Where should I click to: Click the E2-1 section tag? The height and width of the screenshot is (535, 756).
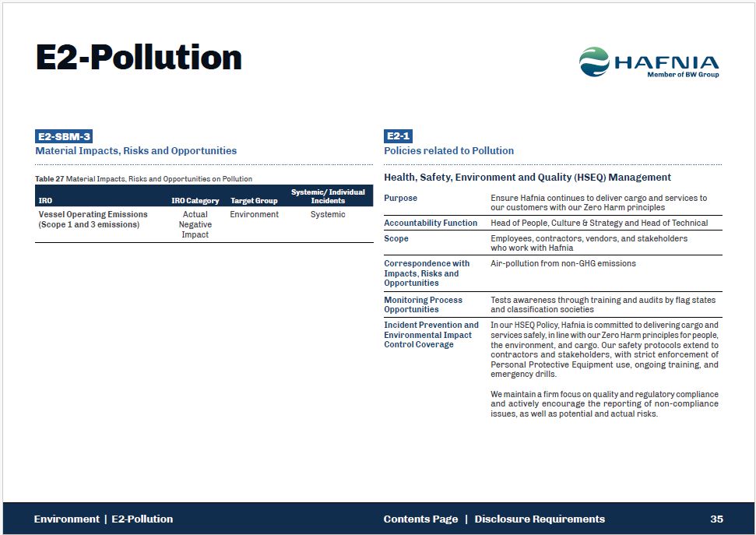[x=398, y=136]
